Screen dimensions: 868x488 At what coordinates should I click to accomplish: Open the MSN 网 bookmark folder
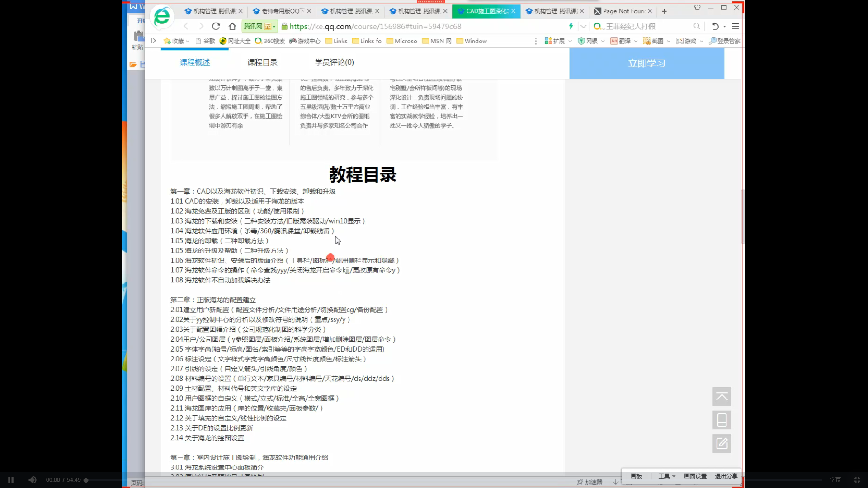click(437, 41)
